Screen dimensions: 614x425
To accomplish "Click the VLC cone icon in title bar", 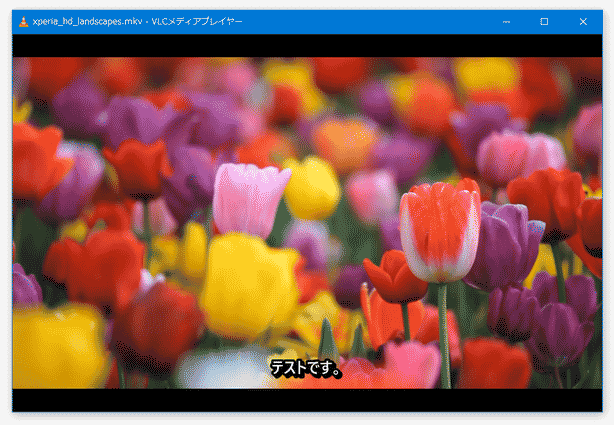I will click(23, 21).
